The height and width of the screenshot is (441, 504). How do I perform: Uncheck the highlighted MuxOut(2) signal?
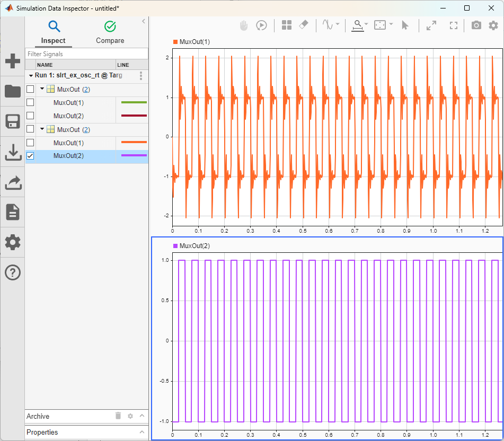point(31,155)
